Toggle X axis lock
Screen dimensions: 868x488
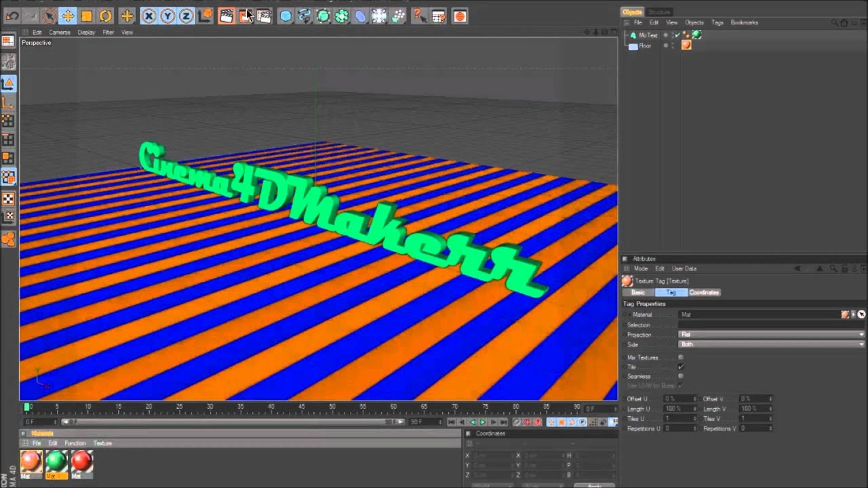coord(149,16)
